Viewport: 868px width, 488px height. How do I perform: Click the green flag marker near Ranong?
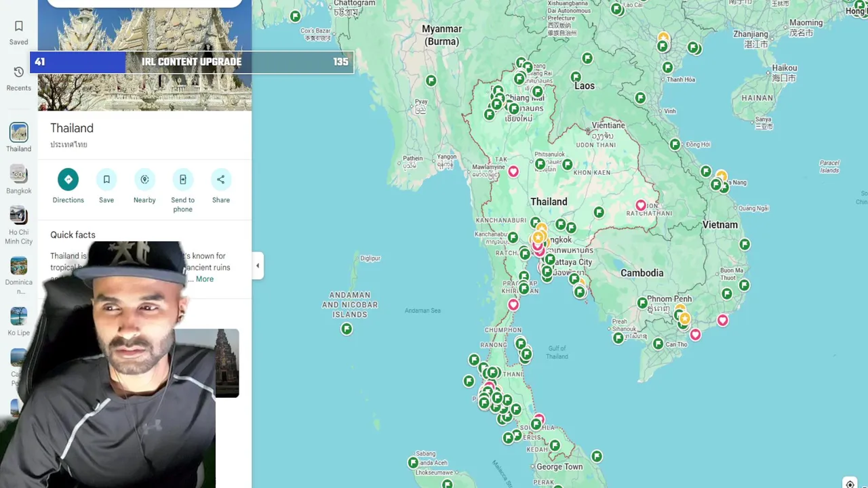[474, 359]
